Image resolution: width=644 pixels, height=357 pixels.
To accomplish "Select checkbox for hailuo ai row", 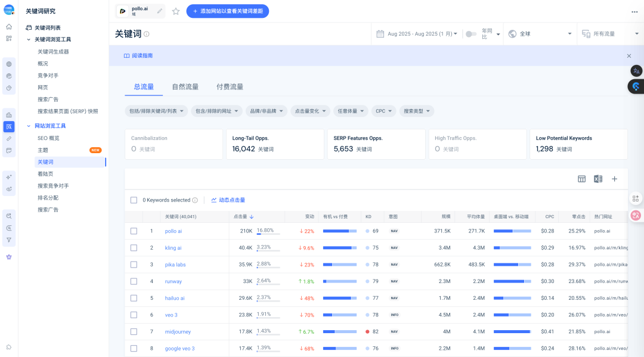I will pos(134,299).
